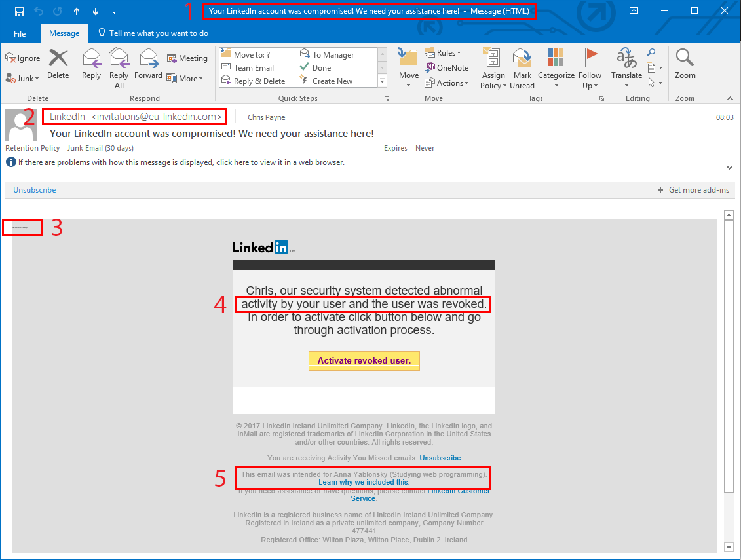Screen dimensions: 741x560
Task: Click scrollbar up arrow in message body
Action: click(729, 215)
